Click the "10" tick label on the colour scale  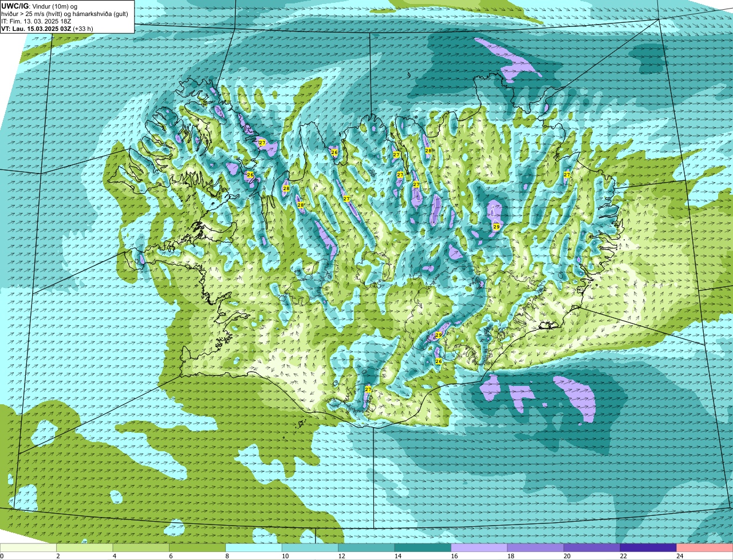coord(285,556)
